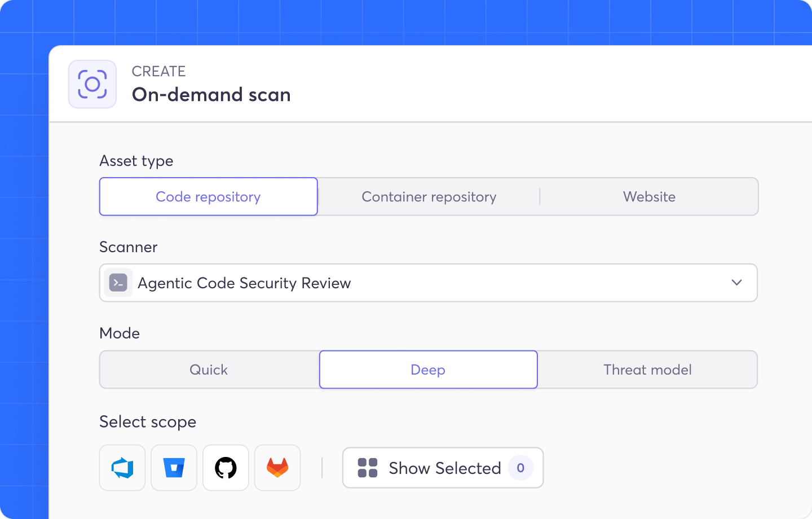
Task: Select Azure DevOps as the scope source
Action: coord(122,468)
